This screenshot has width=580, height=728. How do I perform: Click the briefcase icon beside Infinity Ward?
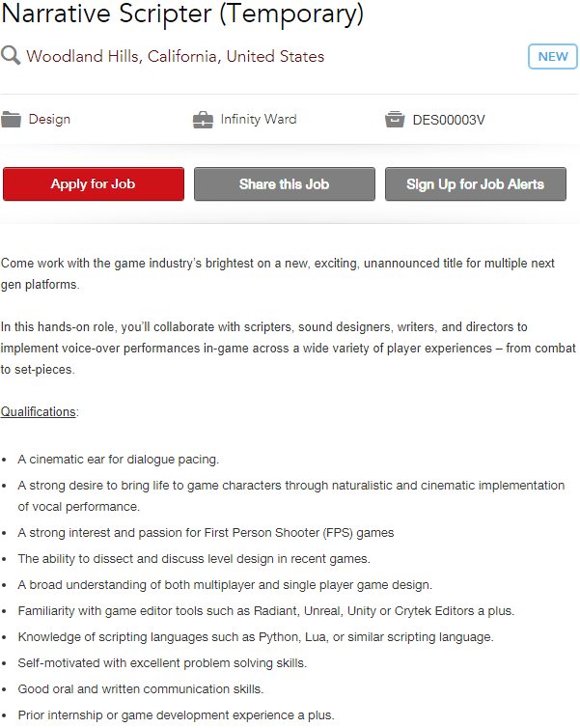(203, 120)
